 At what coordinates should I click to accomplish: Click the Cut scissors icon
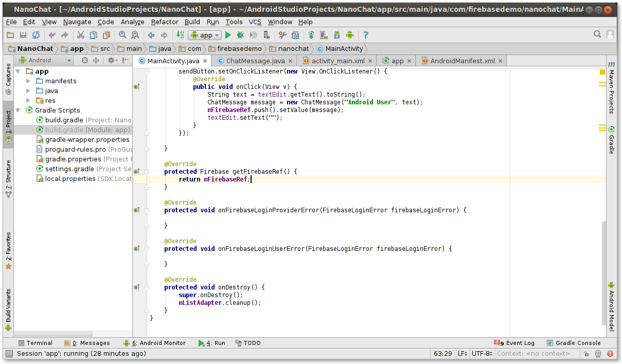point(81,35)
